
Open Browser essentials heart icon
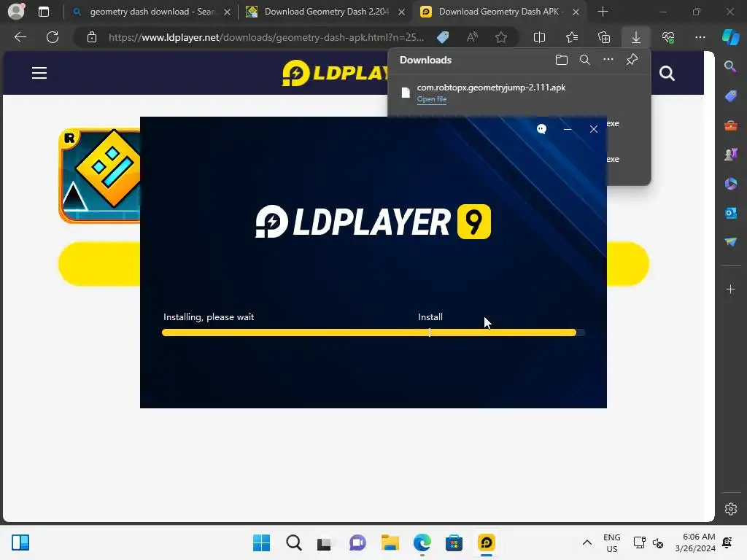(668, 37)
